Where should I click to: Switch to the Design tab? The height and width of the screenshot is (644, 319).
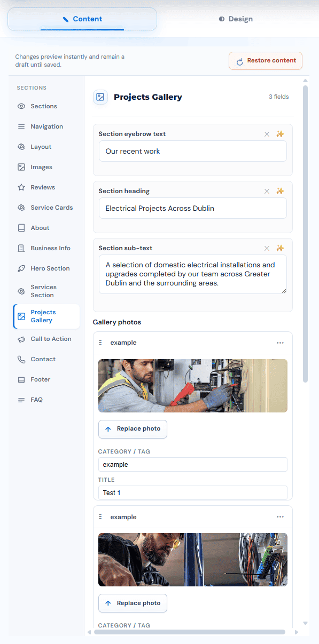[236, 19]
